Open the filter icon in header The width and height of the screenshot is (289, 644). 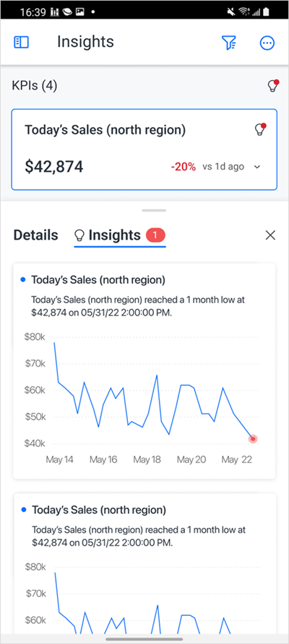click(228, 43)
